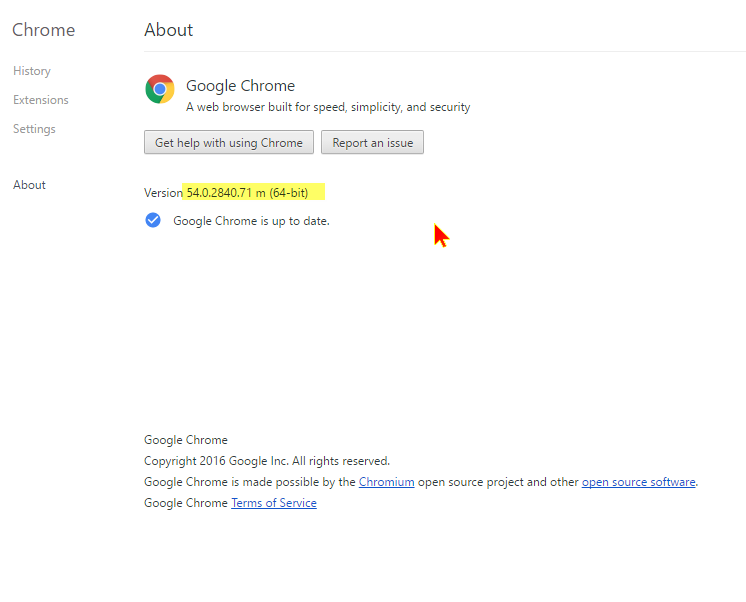Open the open source software link
The width and height of the screenshot is (746, 602).
pos(638,482)
